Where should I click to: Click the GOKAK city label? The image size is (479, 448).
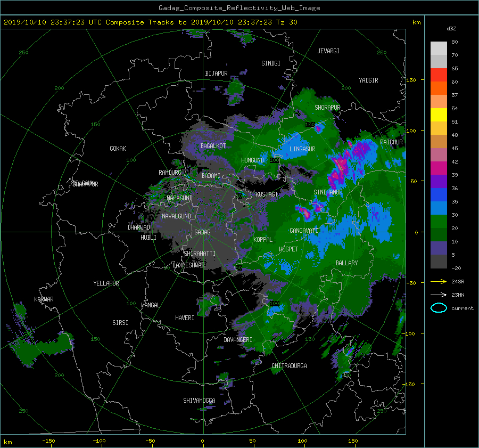[118, 149]
